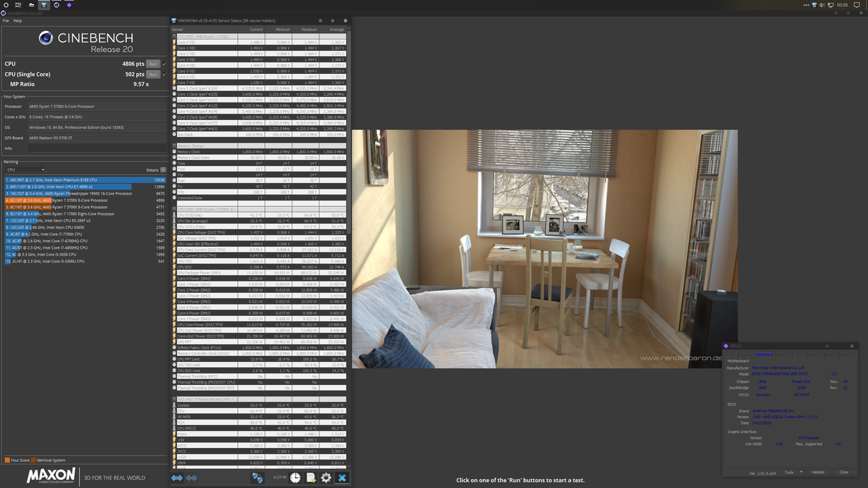The image size is (868, 488).
Task: Switch to the Caches tab in CPU-Z
Action: 745,354
